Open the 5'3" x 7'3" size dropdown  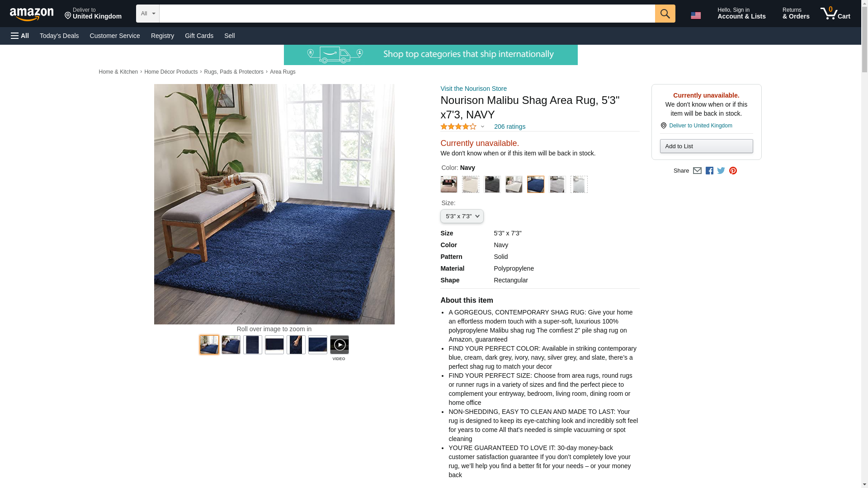(462, 216)
